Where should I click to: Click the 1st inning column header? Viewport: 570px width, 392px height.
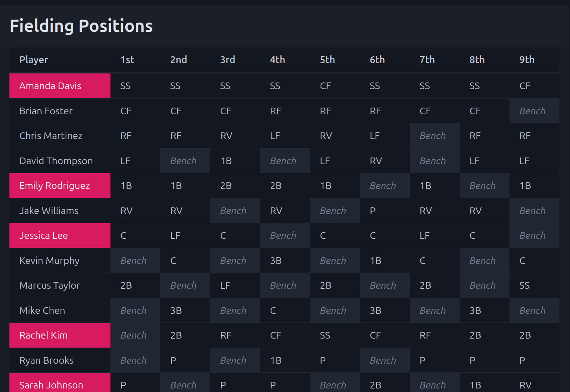coord(127,60)
